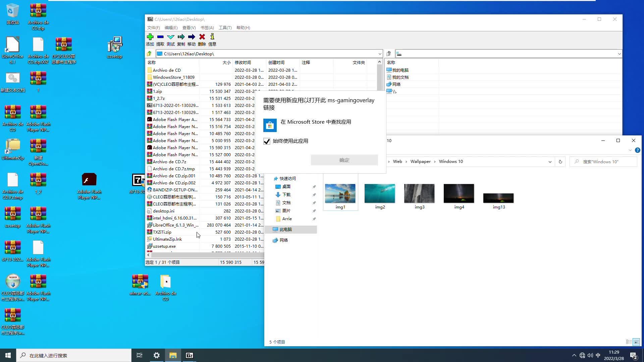Click the Add (green plus) toolbar icon

point(150,36)
